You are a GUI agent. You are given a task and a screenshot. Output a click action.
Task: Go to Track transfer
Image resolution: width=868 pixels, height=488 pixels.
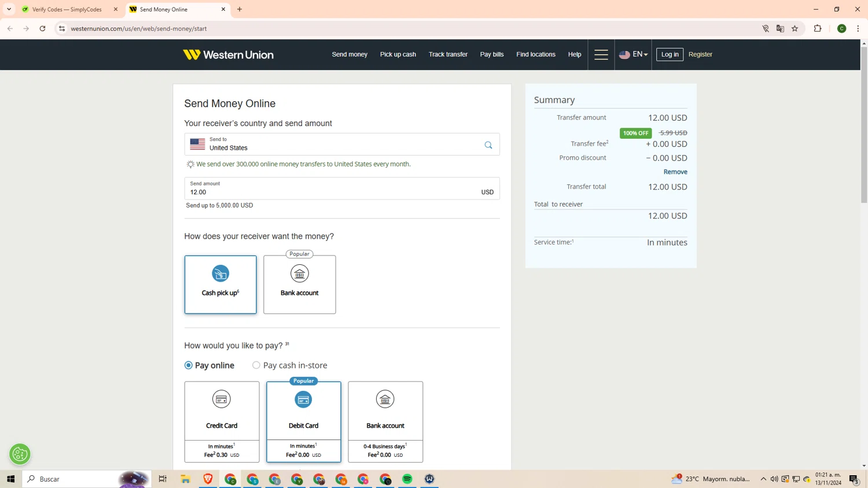point(448,54)
